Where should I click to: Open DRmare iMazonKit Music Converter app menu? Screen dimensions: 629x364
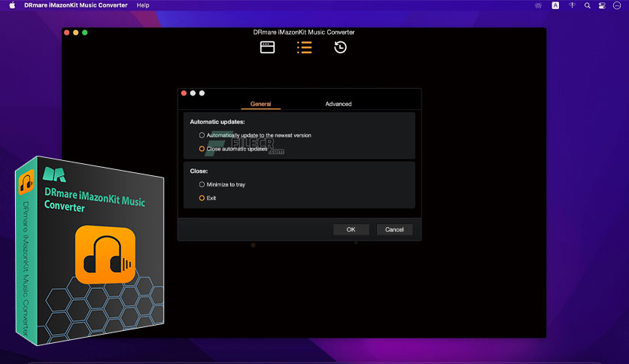click(x=76, y=5)
